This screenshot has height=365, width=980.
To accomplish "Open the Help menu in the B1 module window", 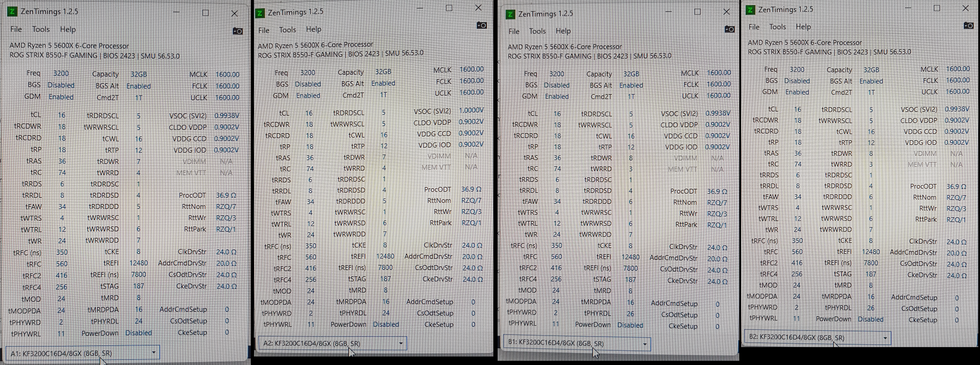I will coord(563,31).
